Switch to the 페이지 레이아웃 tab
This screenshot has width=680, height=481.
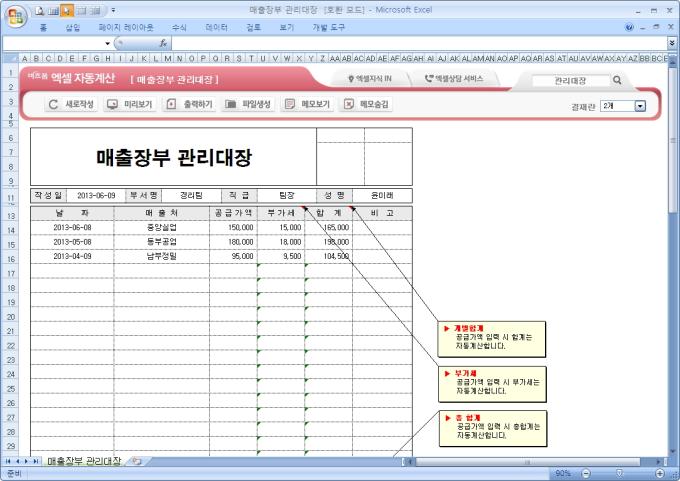[x=126, y=28]
